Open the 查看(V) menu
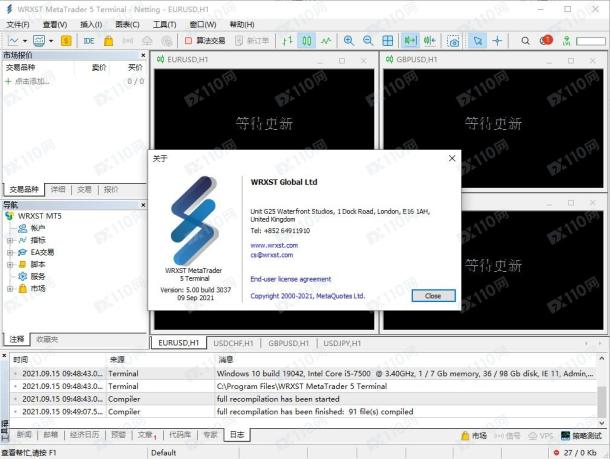This screenshot has width=610, height=459. pos(55,25)
